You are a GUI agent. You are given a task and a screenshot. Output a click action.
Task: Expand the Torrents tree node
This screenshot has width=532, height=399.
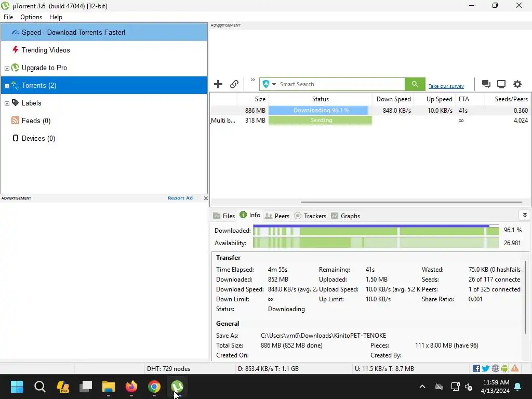(7, 86)
